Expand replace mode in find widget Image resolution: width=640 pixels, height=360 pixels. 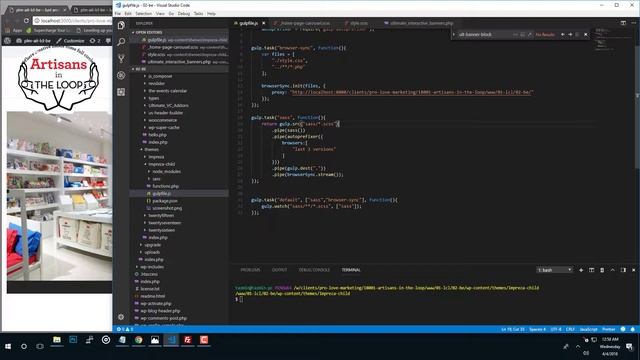453,35
